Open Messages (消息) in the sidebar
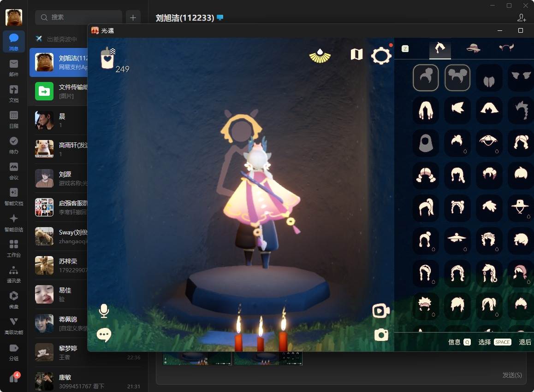534x392 pixels. point(14,41)
